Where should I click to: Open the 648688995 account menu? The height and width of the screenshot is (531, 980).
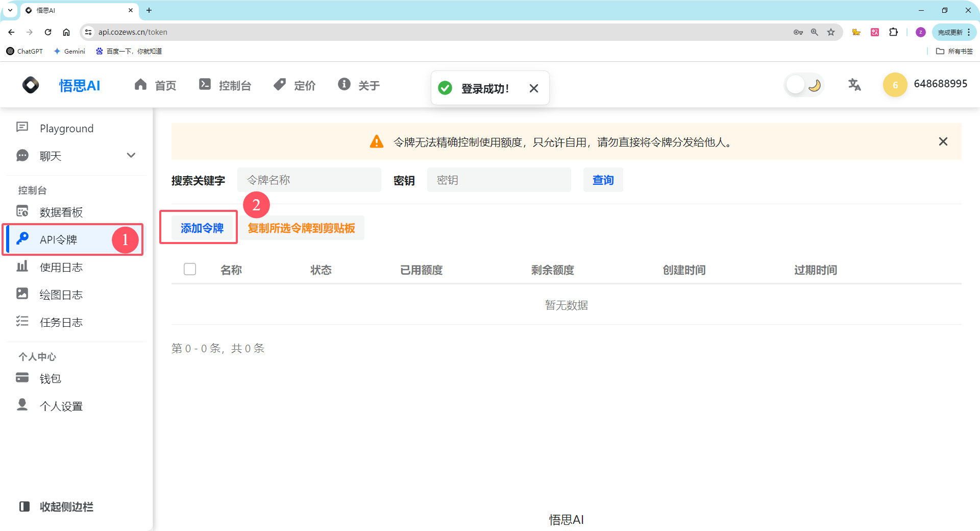point(940,84)
